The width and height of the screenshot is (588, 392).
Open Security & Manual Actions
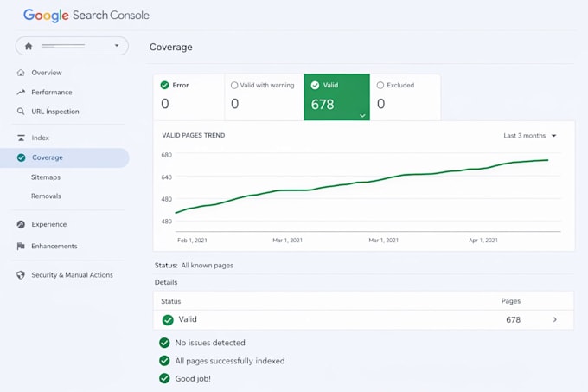coord(72,275)
